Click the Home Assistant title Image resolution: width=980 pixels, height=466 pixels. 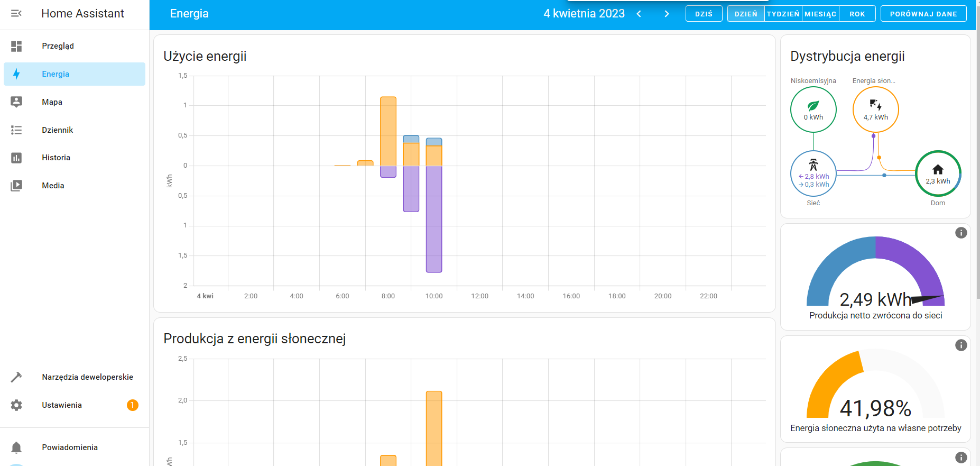(82, 14)
